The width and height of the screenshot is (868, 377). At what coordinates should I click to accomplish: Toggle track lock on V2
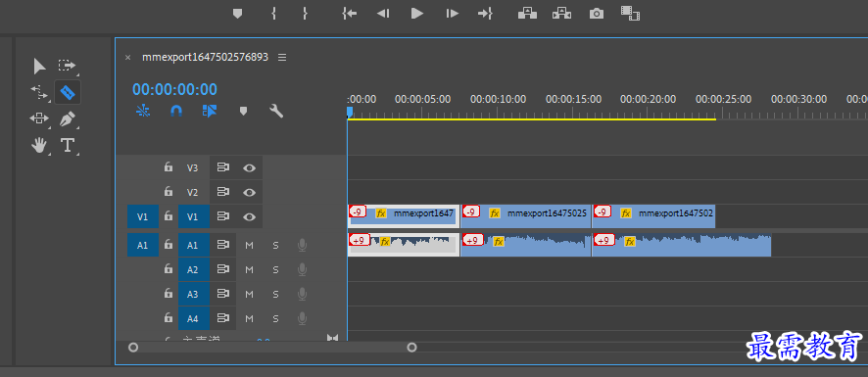click(x=169, y=192)
